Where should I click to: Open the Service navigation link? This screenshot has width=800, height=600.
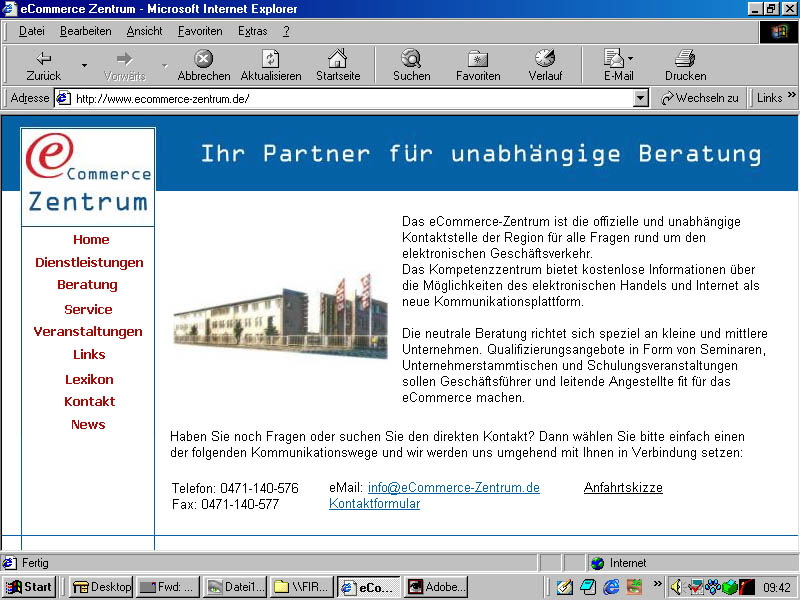click(88, 309)
